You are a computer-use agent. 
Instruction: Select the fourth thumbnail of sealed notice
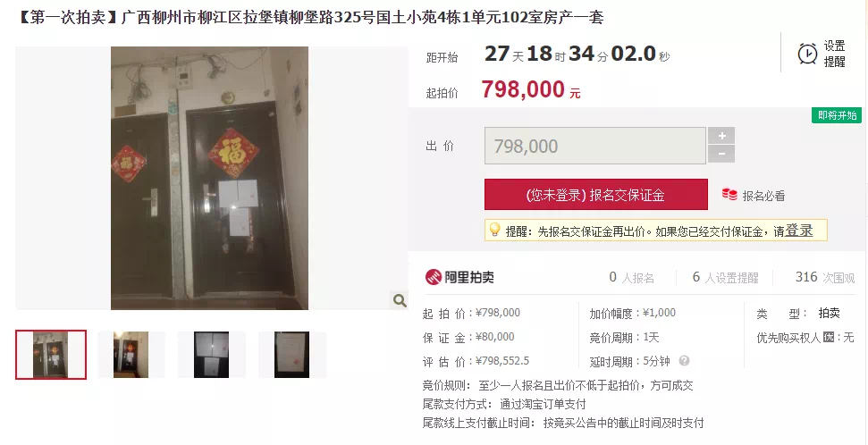click(x=291, y=354)
